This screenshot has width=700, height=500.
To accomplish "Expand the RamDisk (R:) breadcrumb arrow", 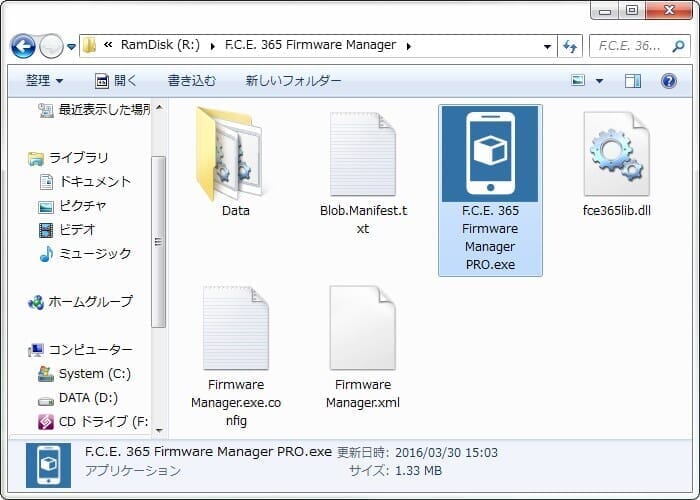I will (212, 46).
